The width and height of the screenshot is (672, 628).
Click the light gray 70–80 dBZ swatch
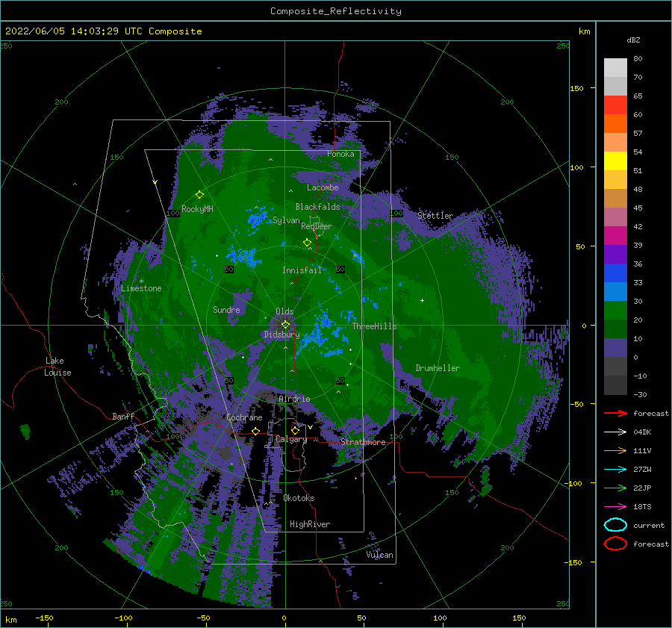(x=615, y=68)
